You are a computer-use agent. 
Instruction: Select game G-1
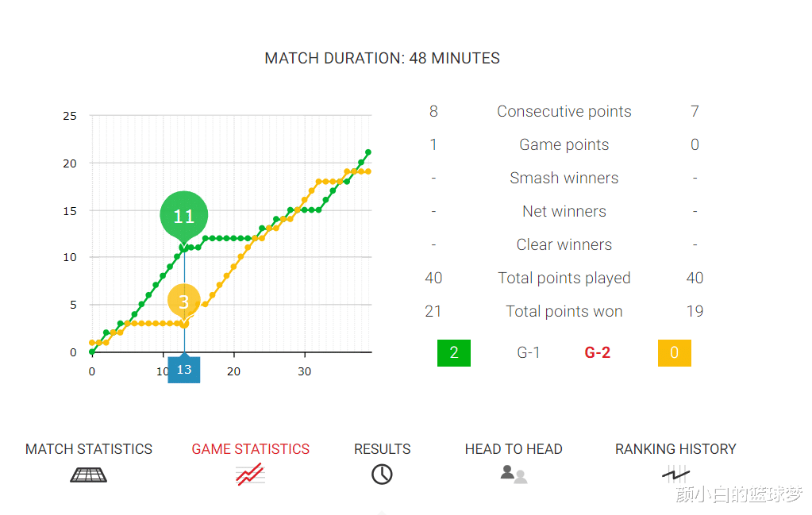tap(529, 353)
